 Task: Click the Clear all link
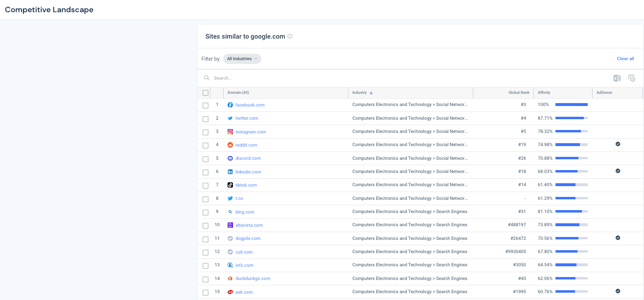625,58
